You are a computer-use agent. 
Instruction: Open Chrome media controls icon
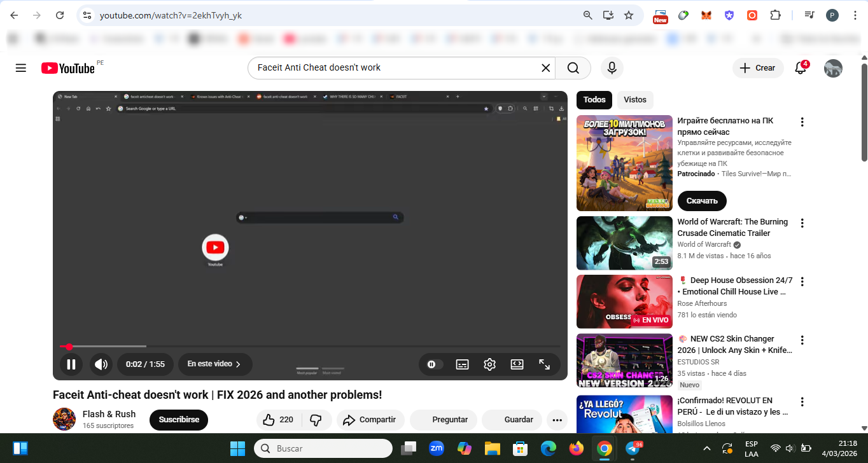[x=809, y=15]
